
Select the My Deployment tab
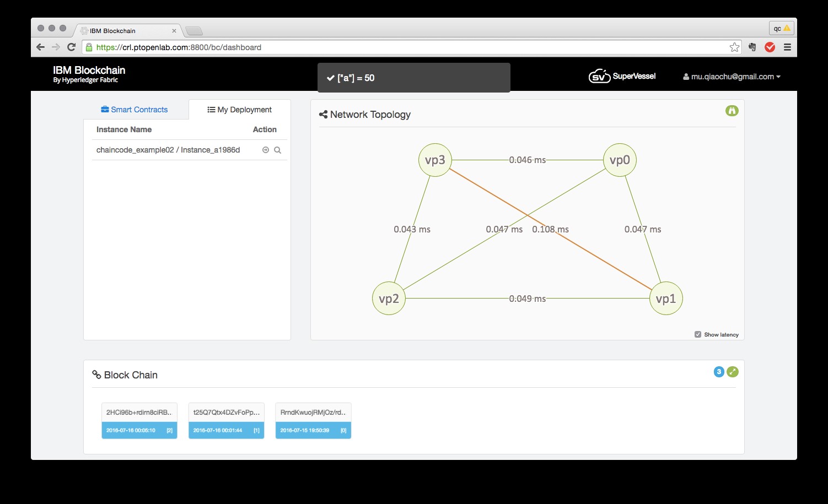[240, 110]
